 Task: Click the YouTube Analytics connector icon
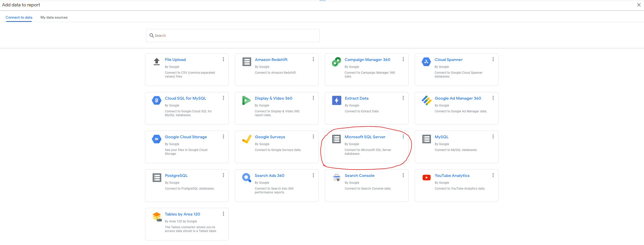click(x=426, y=177)
